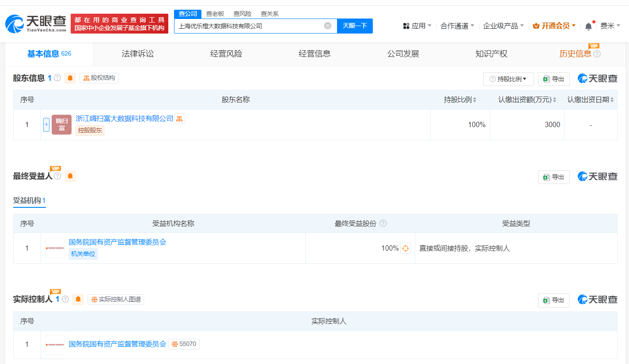Image resolution: width=629 pixels, height=364 pixels.
Task: Open the 持股比例 dropdown button
Action: (508, 79)
